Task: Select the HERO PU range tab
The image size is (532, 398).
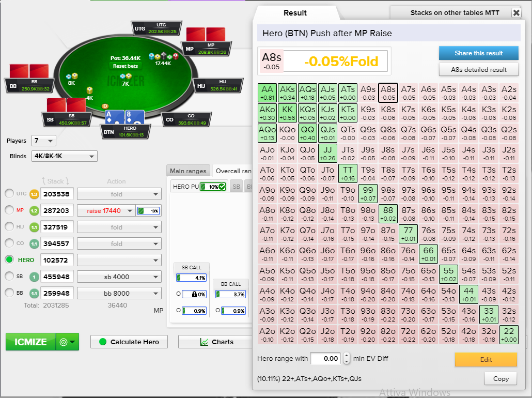Action: click(198, 187)
